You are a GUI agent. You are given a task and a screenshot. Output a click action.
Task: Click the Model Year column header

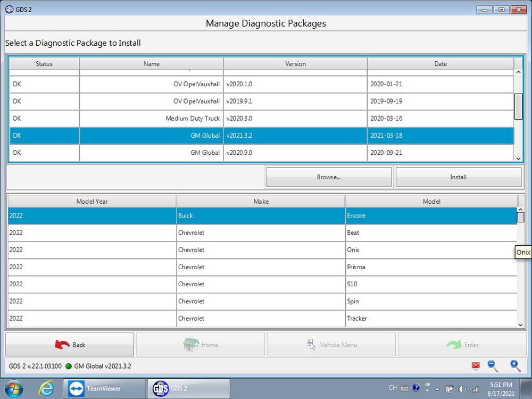click(x=92, y=201)
